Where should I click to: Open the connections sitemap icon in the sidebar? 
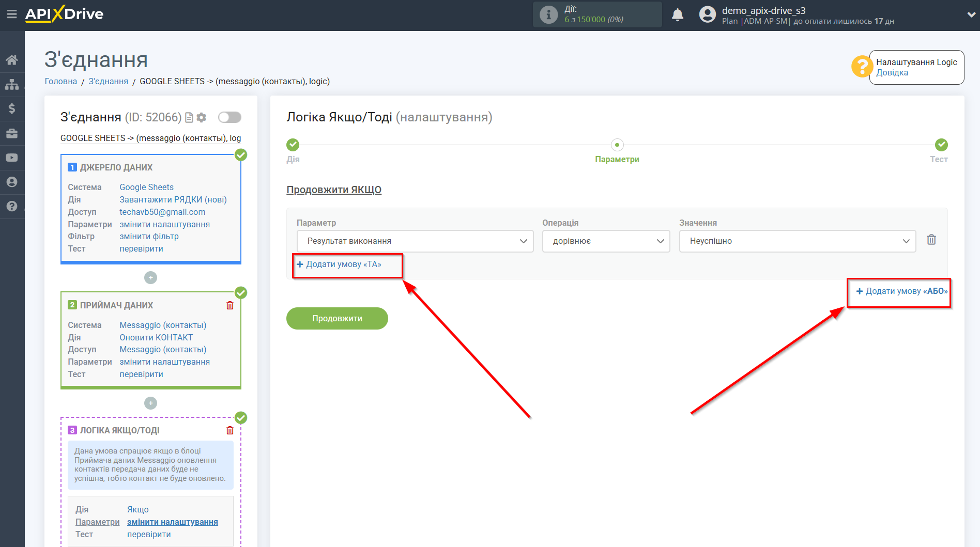click(x=12, y=84)
